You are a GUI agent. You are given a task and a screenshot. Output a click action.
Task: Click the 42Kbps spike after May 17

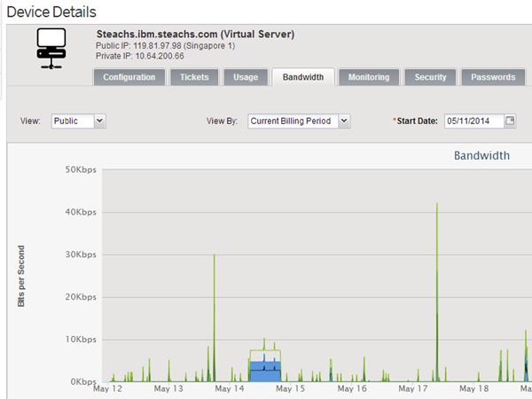(437, 292)
